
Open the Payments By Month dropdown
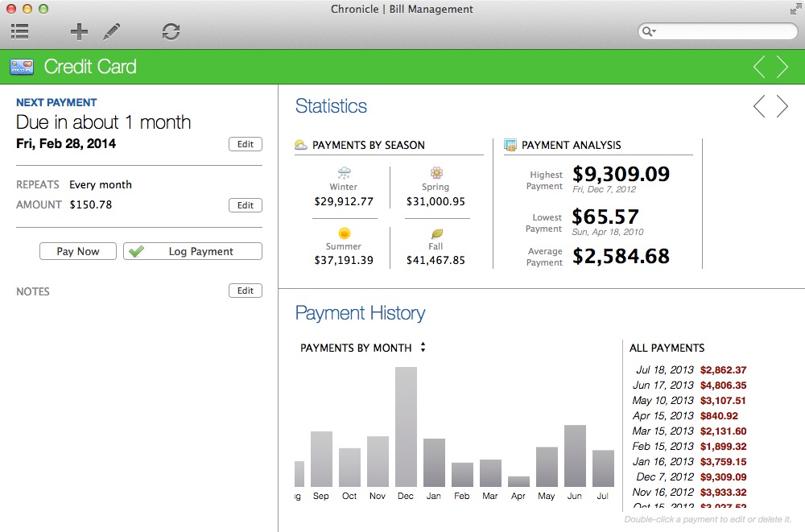pyautogui.click(x=362, y=348)
